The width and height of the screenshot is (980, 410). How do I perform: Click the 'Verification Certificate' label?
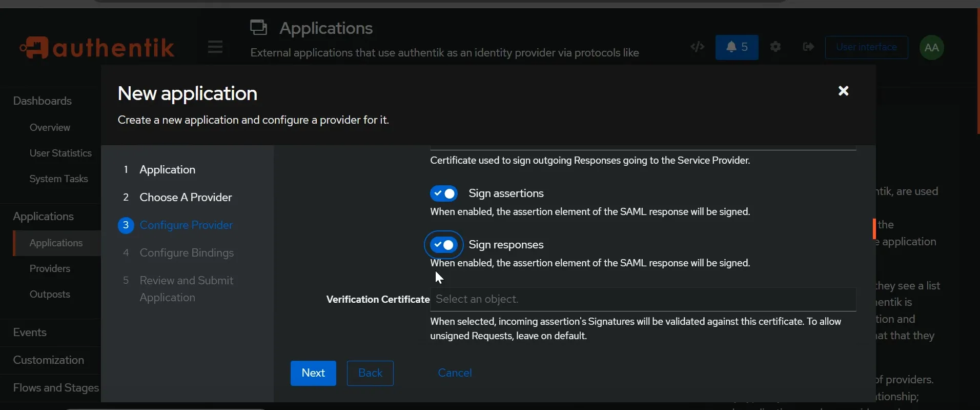[378, 300]
